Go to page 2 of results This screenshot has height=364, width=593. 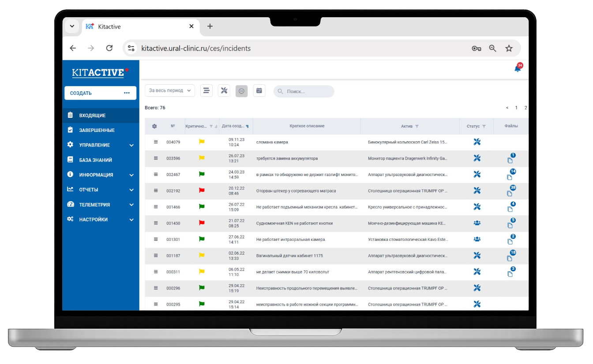[525, 108]
